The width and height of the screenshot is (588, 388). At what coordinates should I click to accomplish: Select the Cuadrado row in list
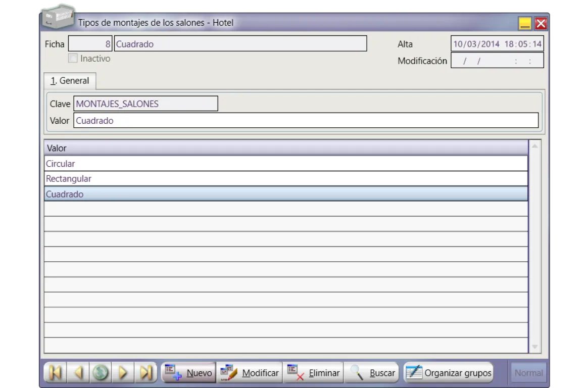(x=285, y=194)
